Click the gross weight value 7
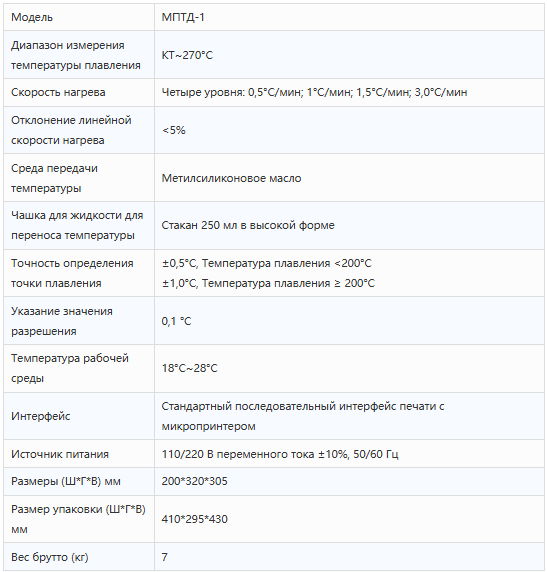 click(x=165, y=557)
